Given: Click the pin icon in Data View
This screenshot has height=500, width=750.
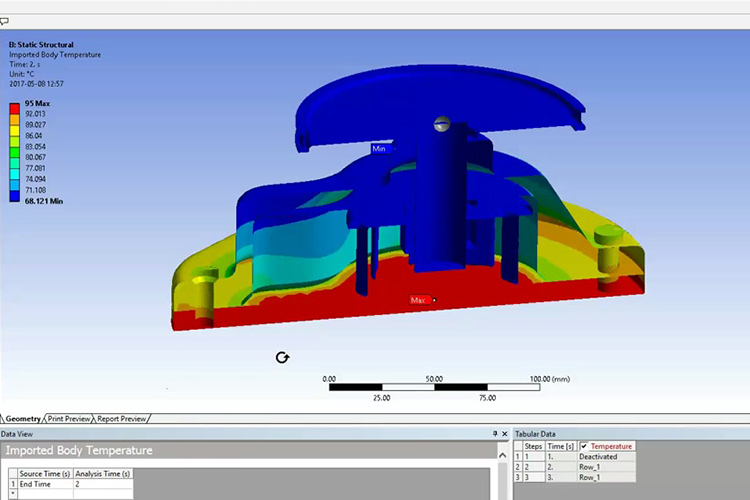Looking at the screenshot, I should click(495, 433).
